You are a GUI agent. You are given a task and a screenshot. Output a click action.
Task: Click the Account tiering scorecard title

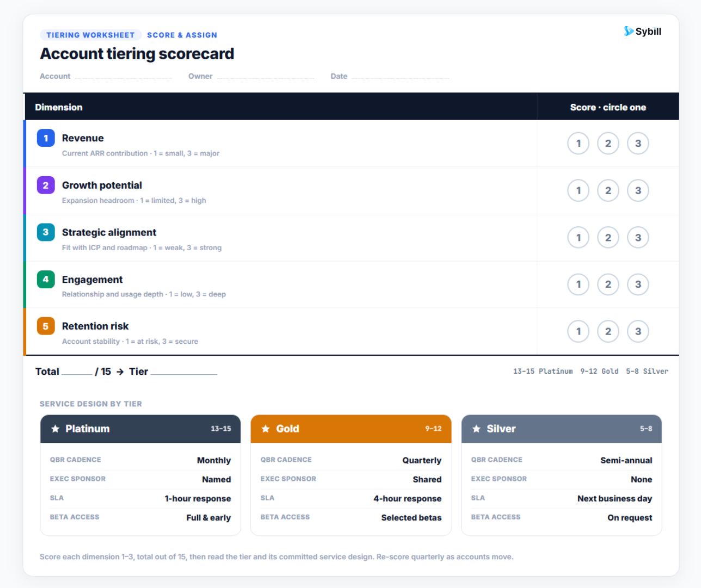137,54
